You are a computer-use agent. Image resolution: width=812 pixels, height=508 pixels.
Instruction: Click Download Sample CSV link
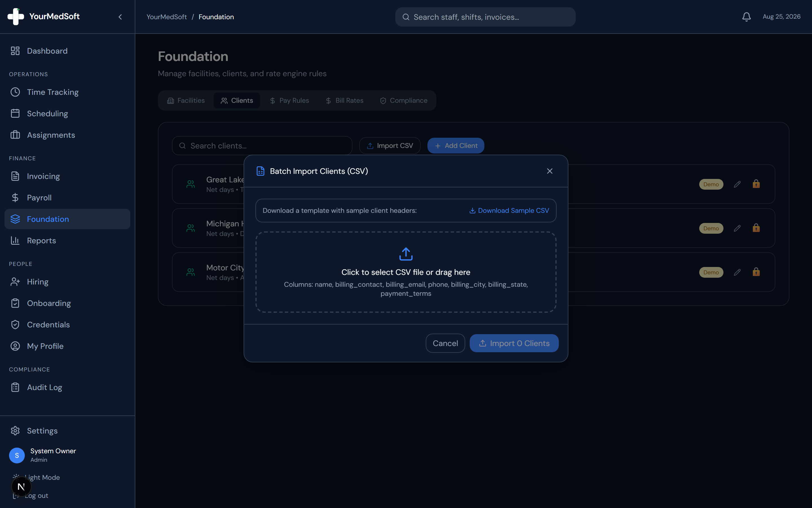509,211
